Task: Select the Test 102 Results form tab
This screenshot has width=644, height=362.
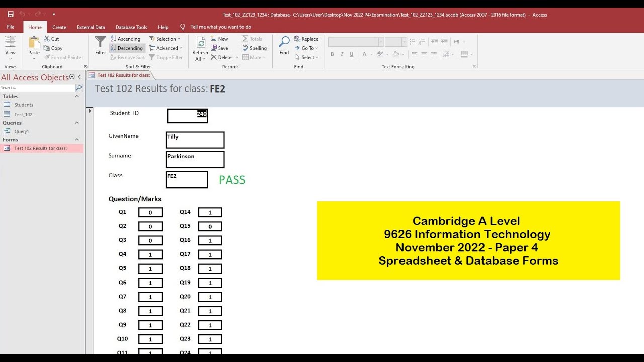Action: [x=120, y=75]
